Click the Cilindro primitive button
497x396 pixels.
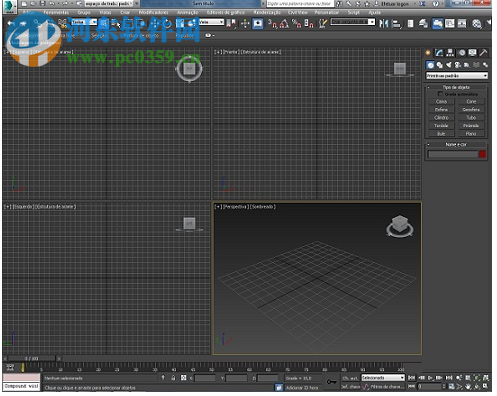click(441, 118)
